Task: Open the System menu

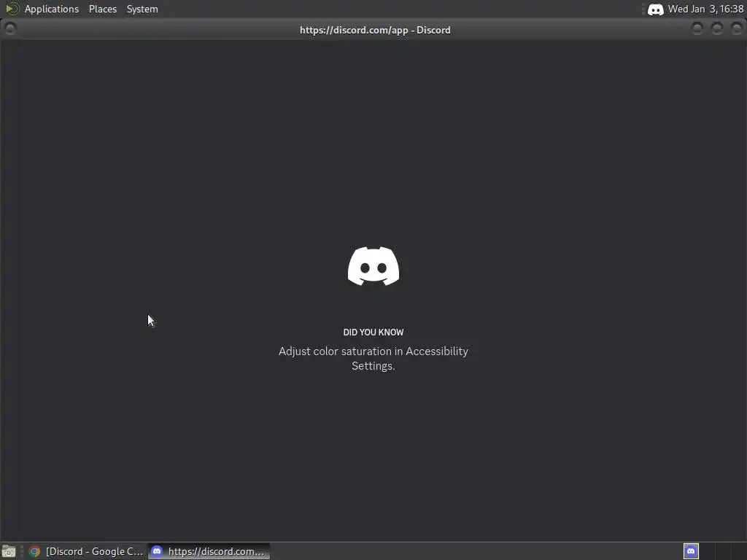Action: [x=142, y=9]
